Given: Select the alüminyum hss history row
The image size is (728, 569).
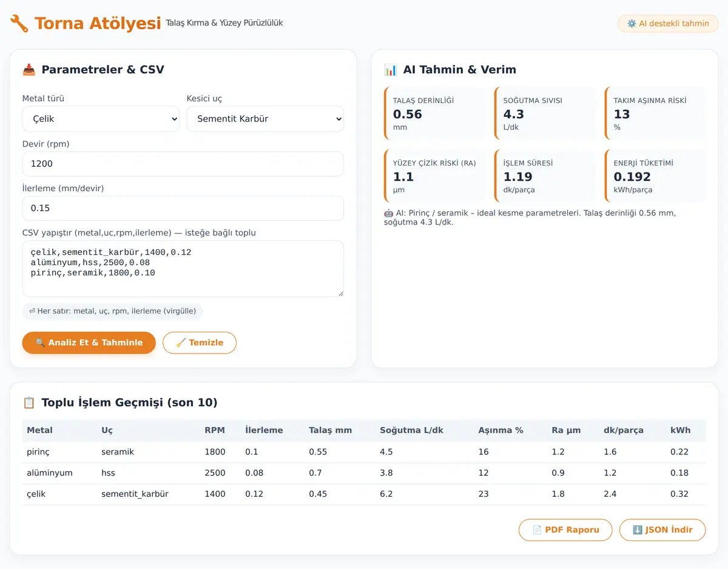Looking at the screenshot, I should tap(364, 473).
